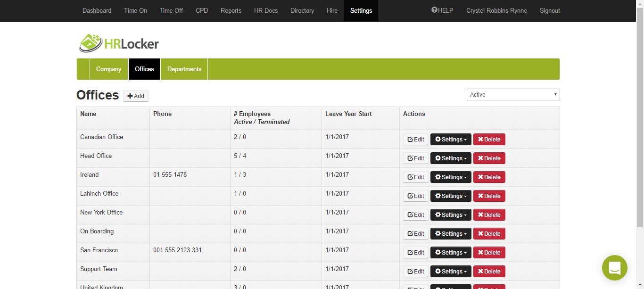Viewport: 644px width, 289px height.
Task: Click the HELP question mark icon
Action: pyautogui.click(x=434, y=10)
